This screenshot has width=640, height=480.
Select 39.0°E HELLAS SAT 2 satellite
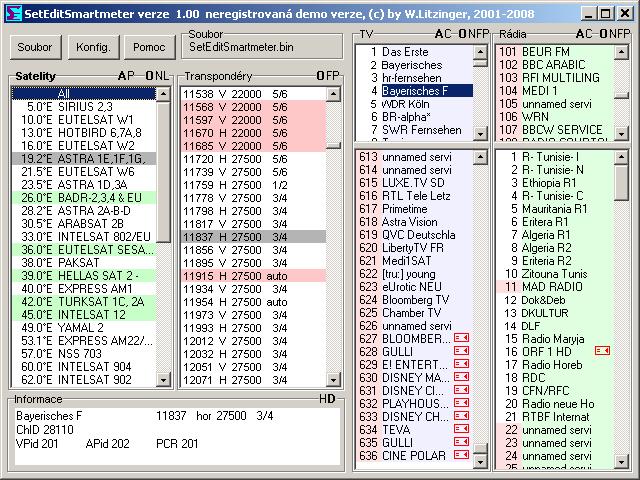pyautogui.click(x=84, y=276)
